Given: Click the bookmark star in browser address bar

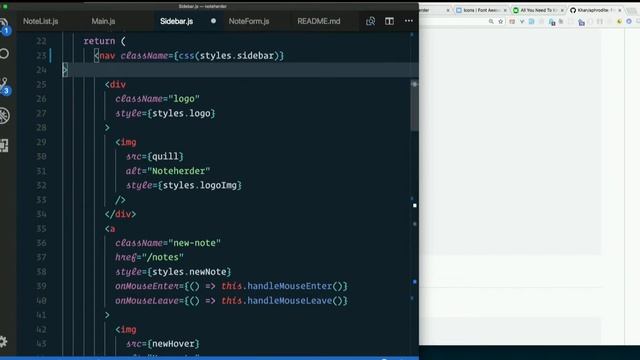Looking at the screenshot, I should (x=500, y=22).
